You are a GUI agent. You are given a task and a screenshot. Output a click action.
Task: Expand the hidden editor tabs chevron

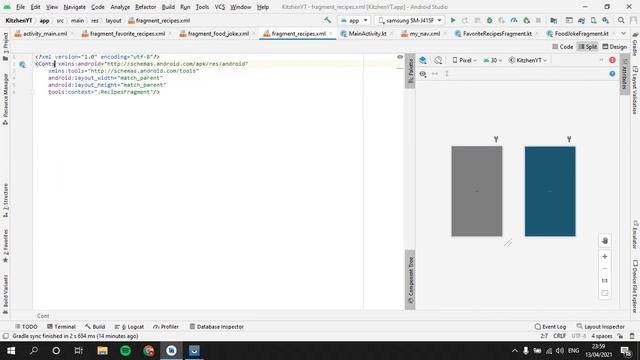623,33
